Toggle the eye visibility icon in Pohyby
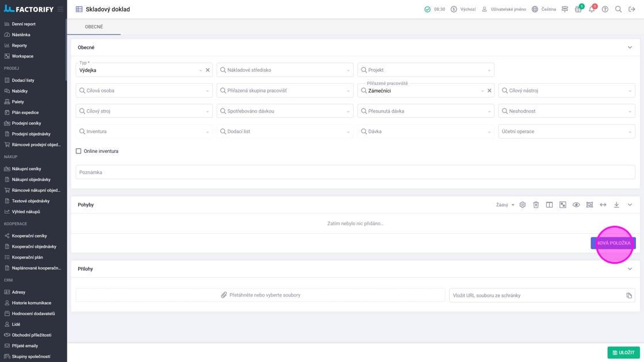 pyautogui.click(x=576, y=205)
